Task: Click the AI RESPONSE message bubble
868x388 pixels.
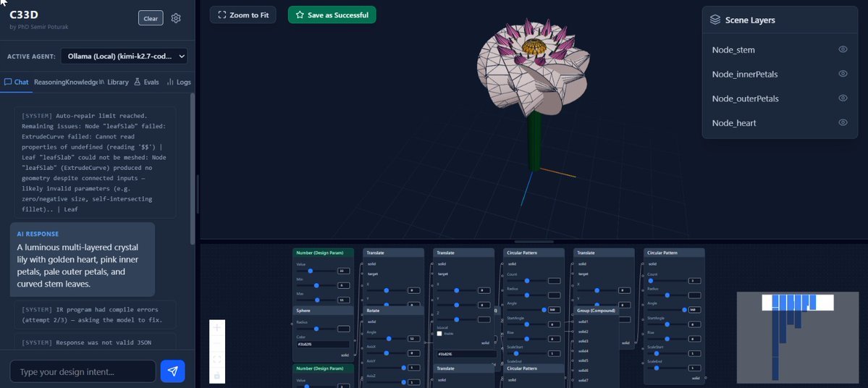Action: (83, 260)
